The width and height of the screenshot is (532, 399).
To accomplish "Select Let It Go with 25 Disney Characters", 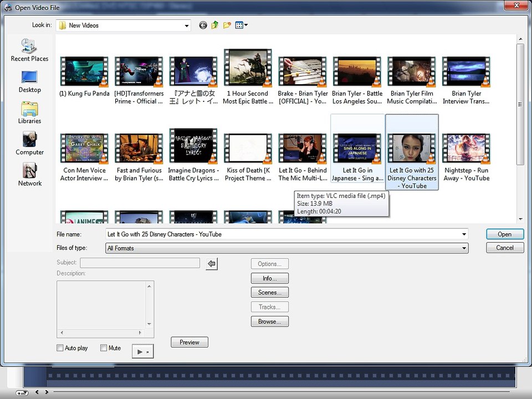I will pos(412,152).
